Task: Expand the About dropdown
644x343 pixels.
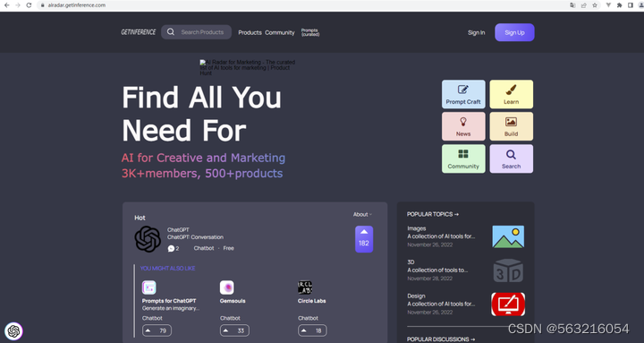Action: coord(362,214)
